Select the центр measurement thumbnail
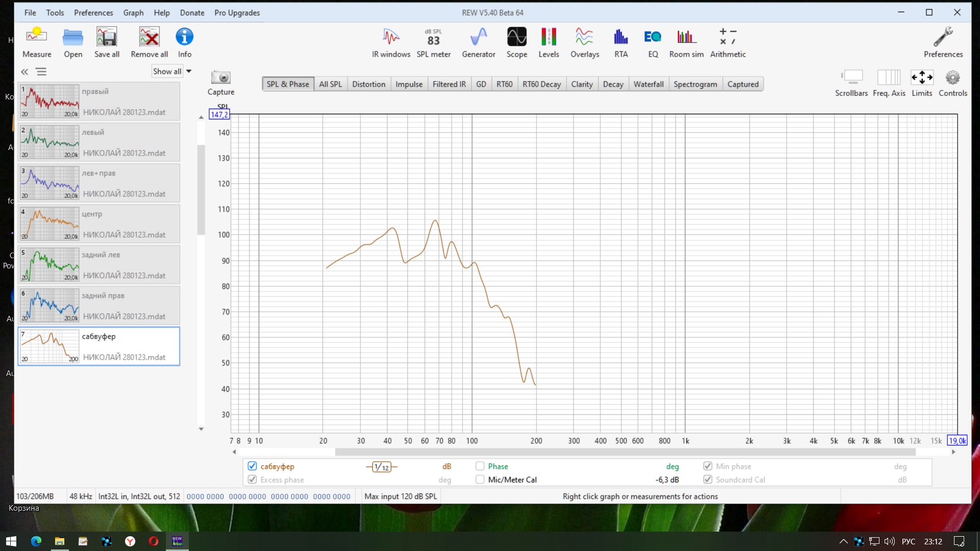 (x=50, y=224)
